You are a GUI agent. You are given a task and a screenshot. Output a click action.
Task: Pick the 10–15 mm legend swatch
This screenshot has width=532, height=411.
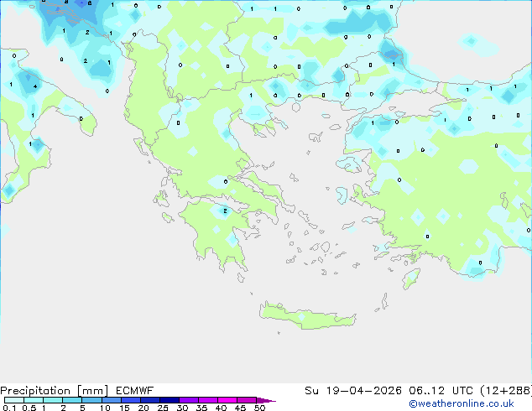coord(112,400)
